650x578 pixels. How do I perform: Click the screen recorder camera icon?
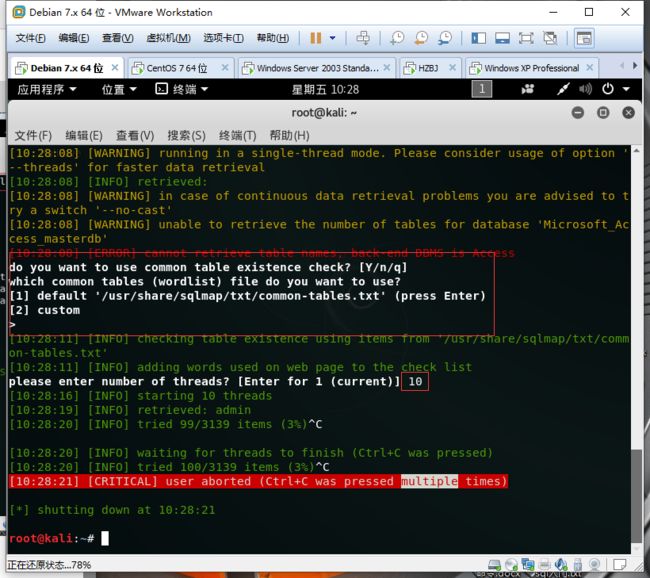(528, 89)
